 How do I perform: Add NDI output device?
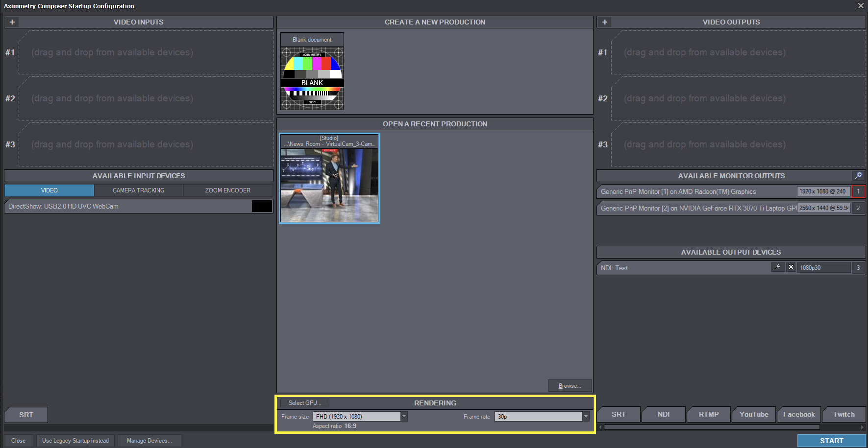pos(664,414)
